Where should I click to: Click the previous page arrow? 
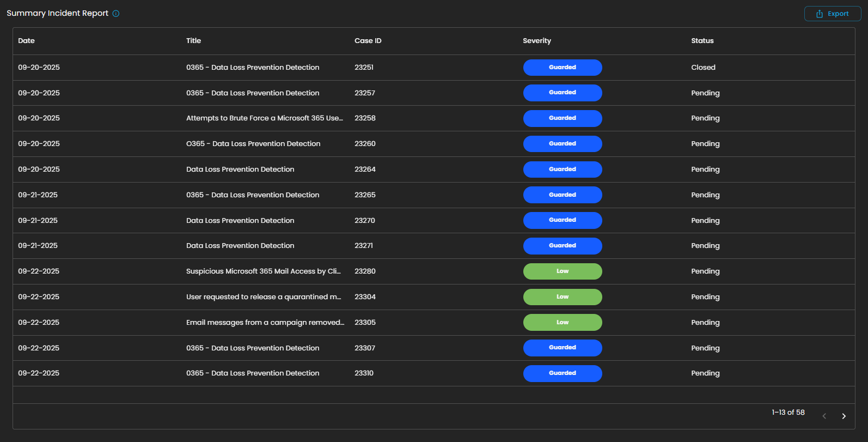point(824,416)
